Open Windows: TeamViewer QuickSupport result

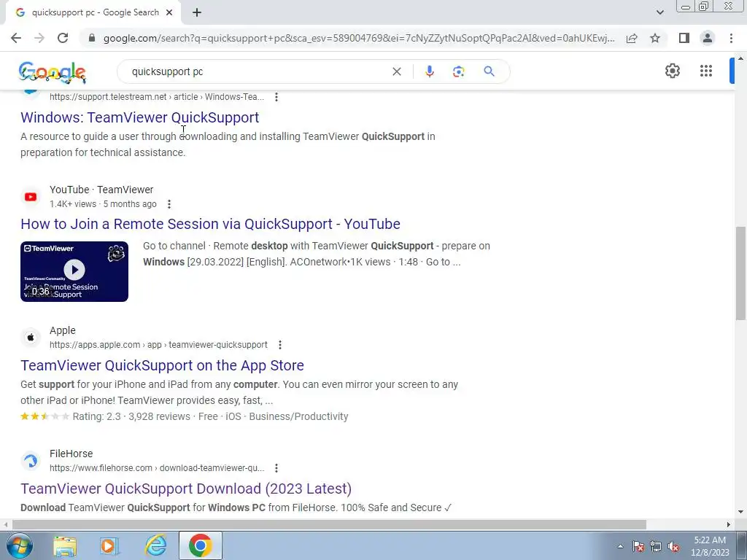(x=139, y=117)
